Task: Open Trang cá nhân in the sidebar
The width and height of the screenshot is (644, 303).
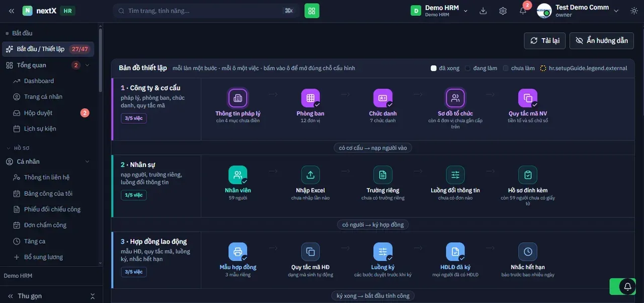Action: point(43,96)
